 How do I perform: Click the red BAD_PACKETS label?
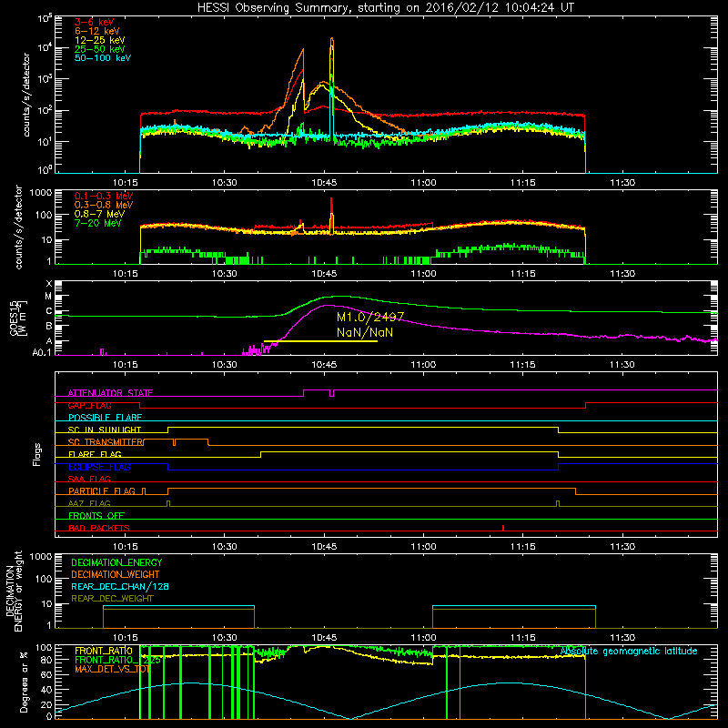point(99,528)
